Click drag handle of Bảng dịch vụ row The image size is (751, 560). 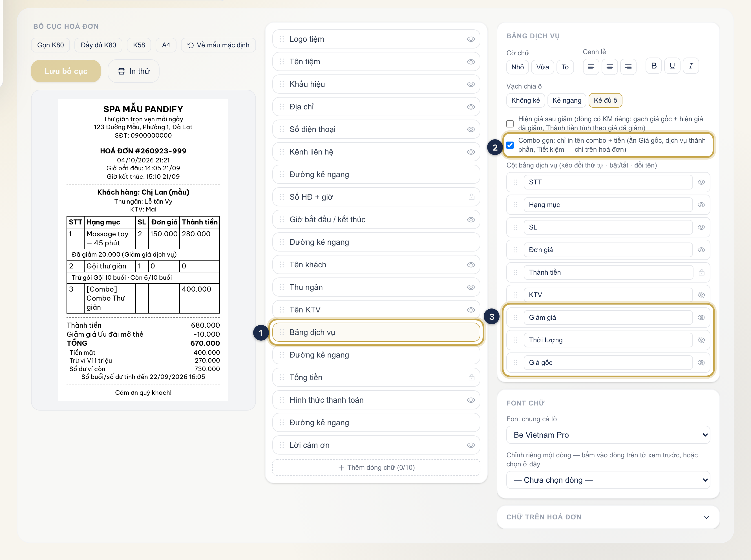tap(282, 332)
